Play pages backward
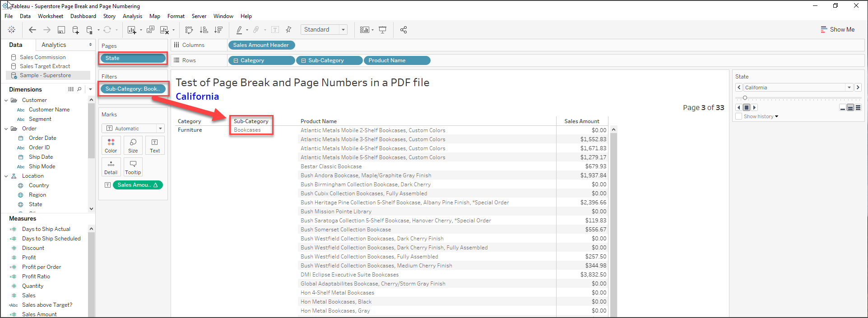Viewport: 868px width, 318px height. (x=739, y=107)
